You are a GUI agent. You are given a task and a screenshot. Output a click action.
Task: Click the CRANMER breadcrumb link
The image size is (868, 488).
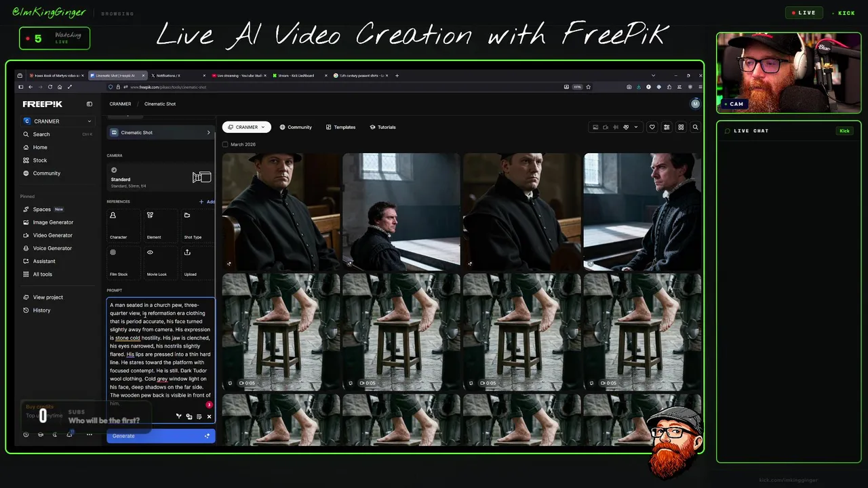120,104
